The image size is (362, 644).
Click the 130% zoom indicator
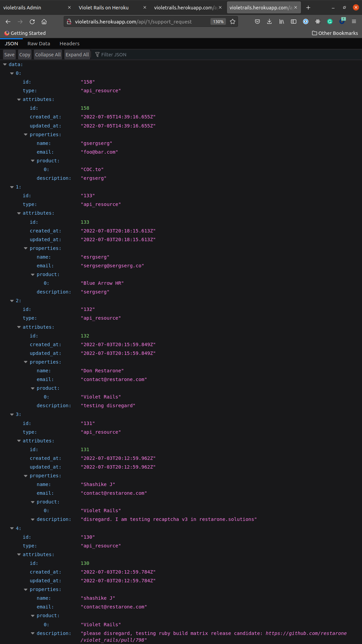[x=218, y=21]
